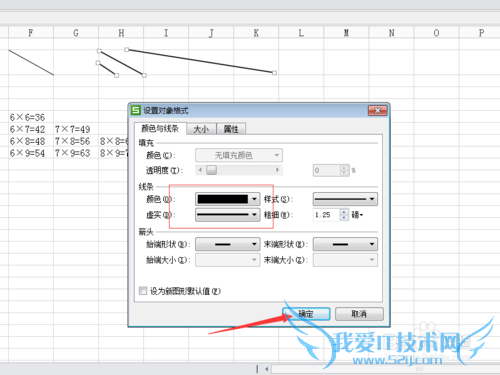Click cell containing 6×6=36
Viewport: 500px width, 375px height.
[x=31, y=117]
